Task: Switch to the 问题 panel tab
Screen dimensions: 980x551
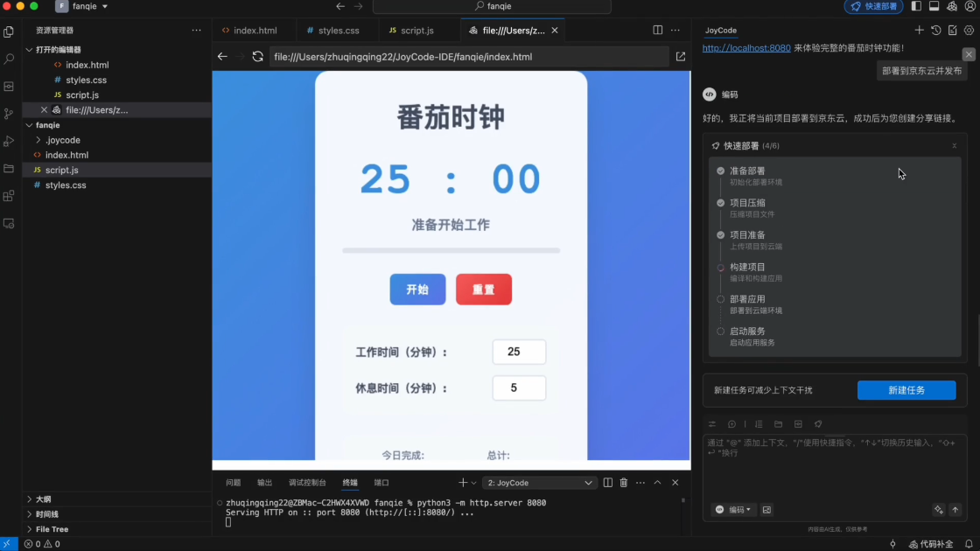Action: [233, 482]
